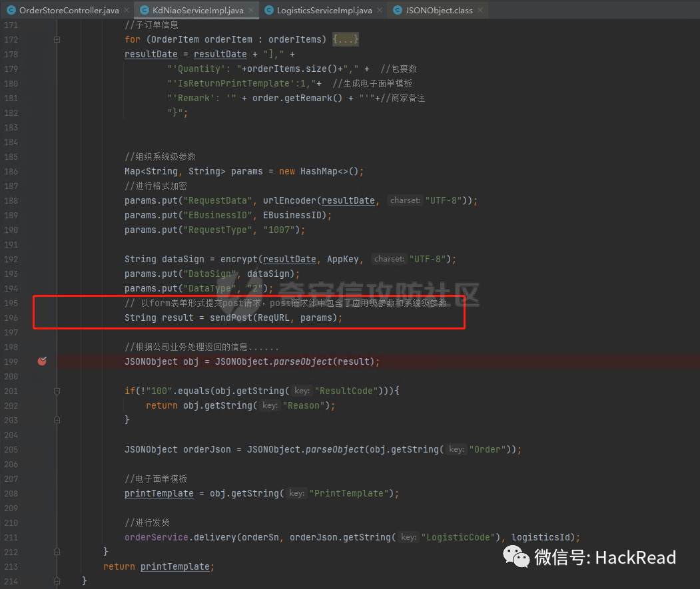Collapse the if block at line 201

tap(57, 391)
